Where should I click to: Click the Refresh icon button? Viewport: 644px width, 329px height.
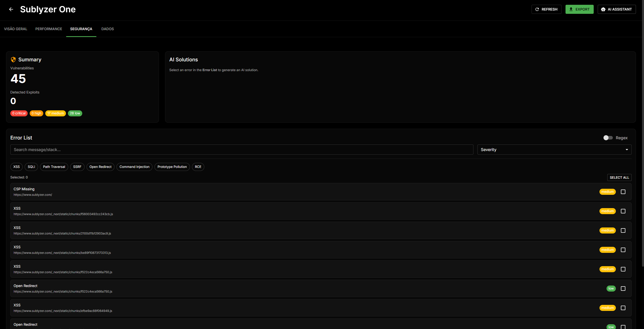(537, 9)
